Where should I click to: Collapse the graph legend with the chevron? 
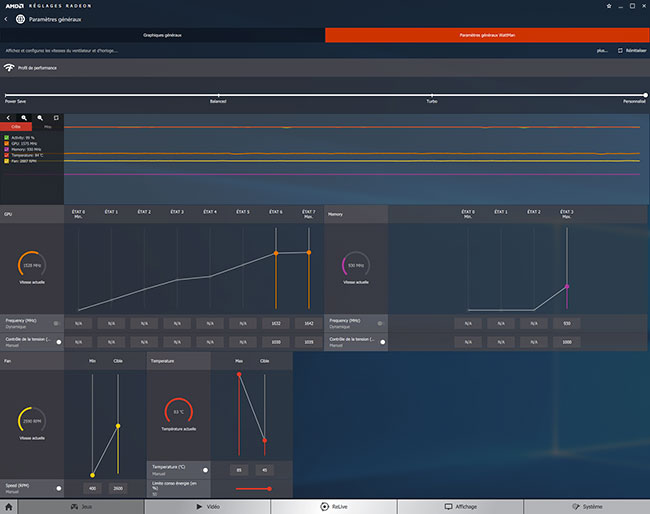(8, 117)
